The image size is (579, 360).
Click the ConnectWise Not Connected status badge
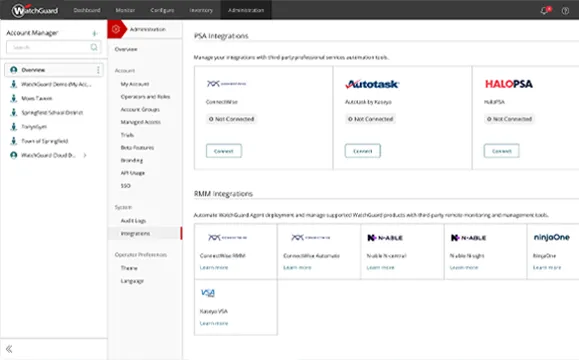click(231, 119)
